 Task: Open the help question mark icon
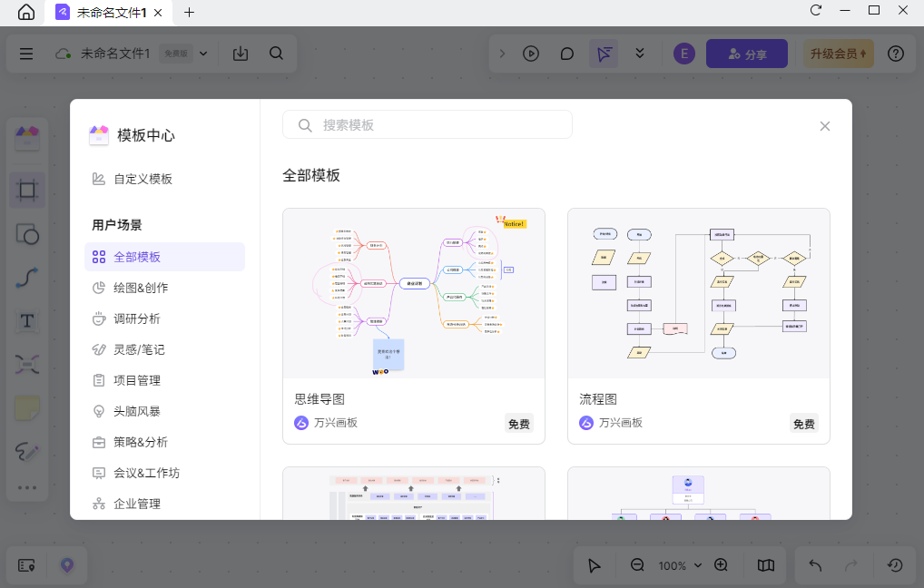click(896, 54)
